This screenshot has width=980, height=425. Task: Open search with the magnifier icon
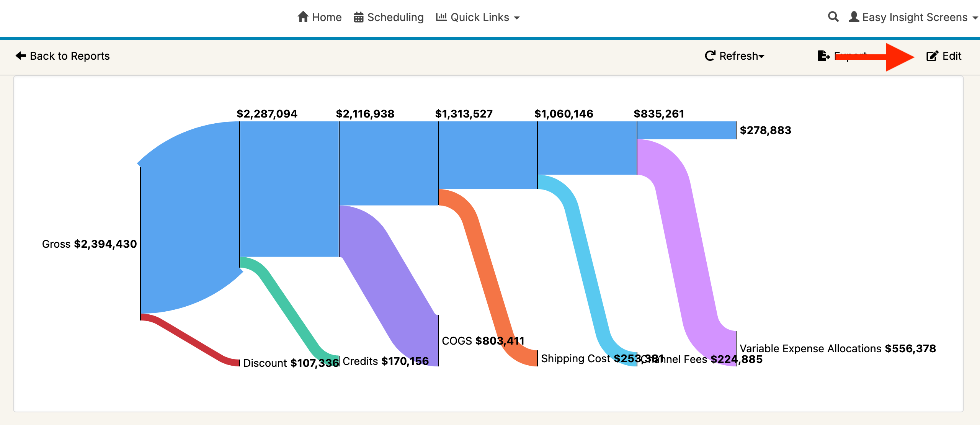[833, 17]
